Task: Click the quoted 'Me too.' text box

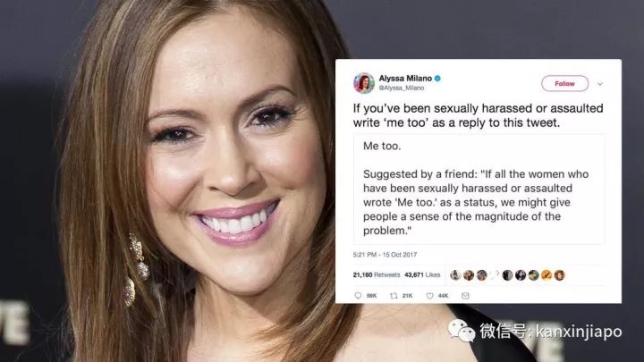Action: pyautogui.click(x=479, y=189)
